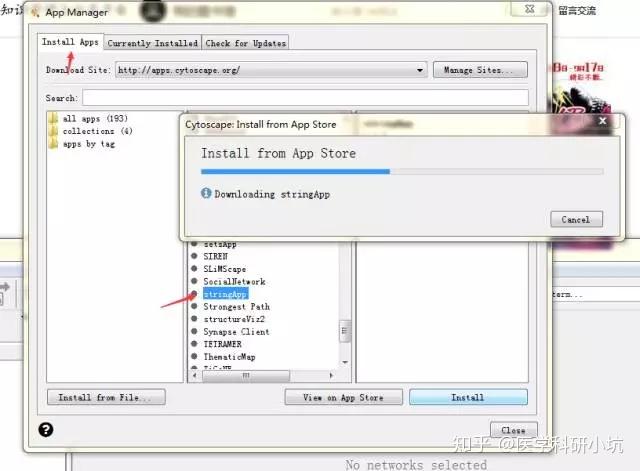This screenshot has width=640, height=471.
Task: Click the bullet icon next to SIREN
Action: point(194,256)
